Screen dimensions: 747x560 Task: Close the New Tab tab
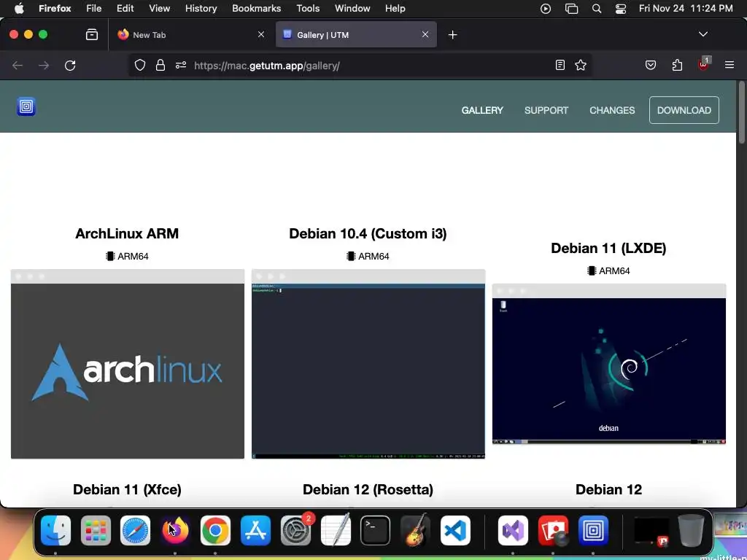[261, 34]
